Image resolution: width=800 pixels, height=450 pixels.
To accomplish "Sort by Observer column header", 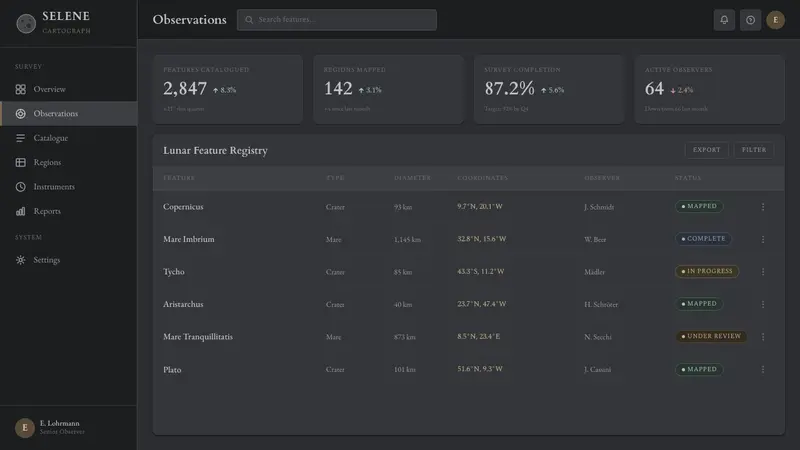I will [x=602, y=178].
